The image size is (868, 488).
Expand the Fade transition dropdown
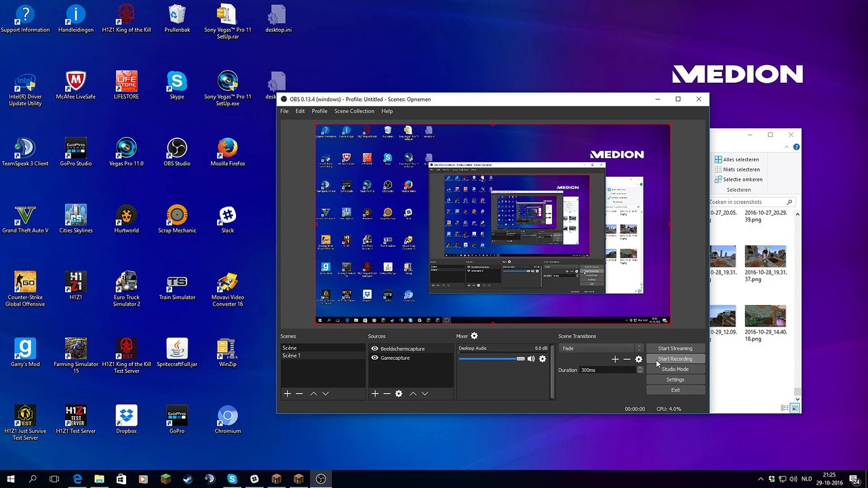coord(600,348)
